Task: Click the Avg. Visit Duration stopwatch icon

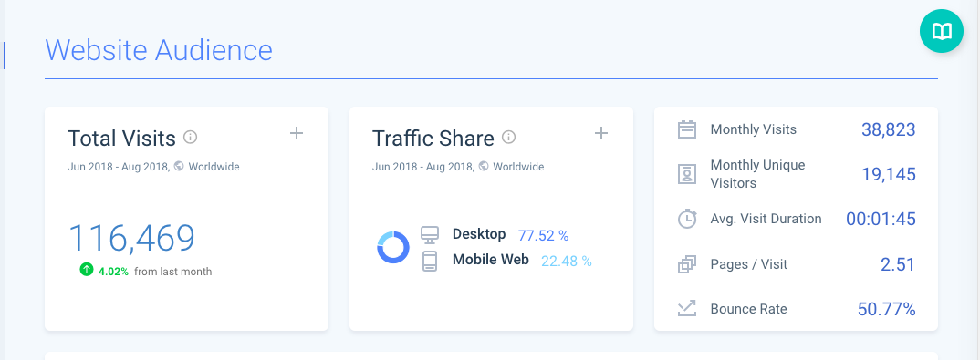Action: [x=687, y=219]
